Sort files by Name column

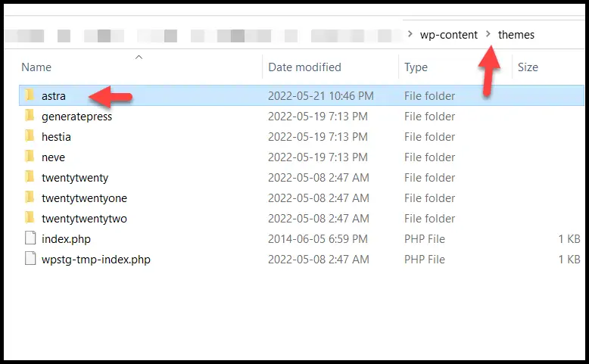[36, 67]
